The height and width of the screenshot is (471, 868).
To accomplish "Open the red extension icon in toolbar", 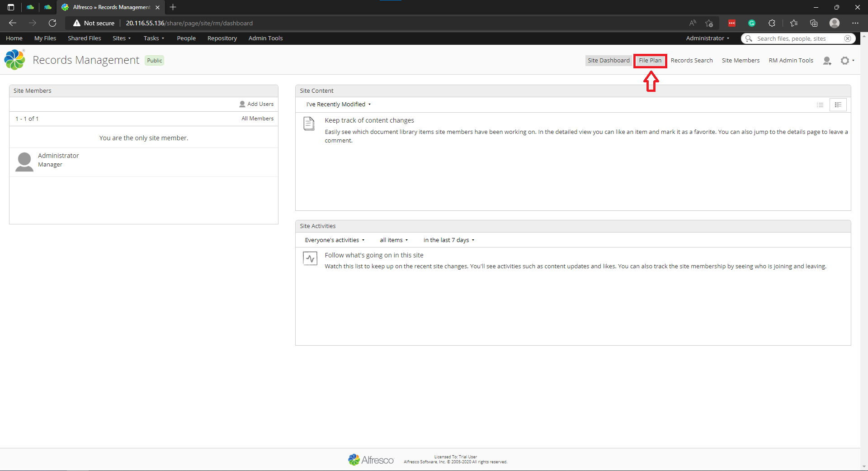I will click(x=732, y=23).
